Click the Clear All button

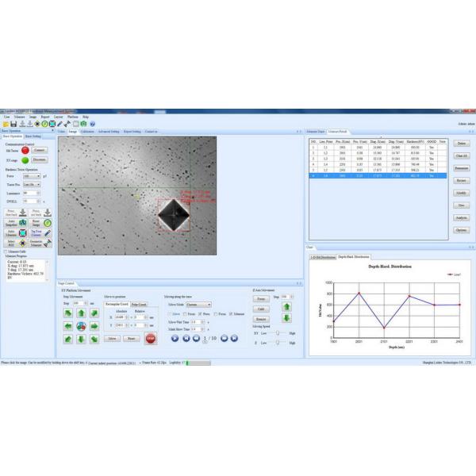[x=462, y=155]
